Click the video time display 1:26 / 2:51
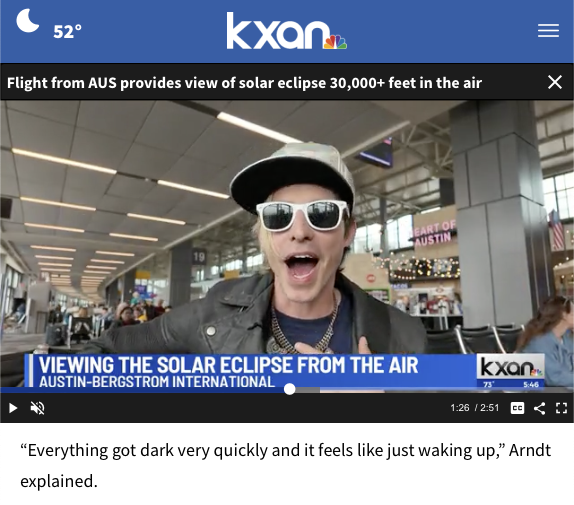The image size is (574, 505). (474, 408)
